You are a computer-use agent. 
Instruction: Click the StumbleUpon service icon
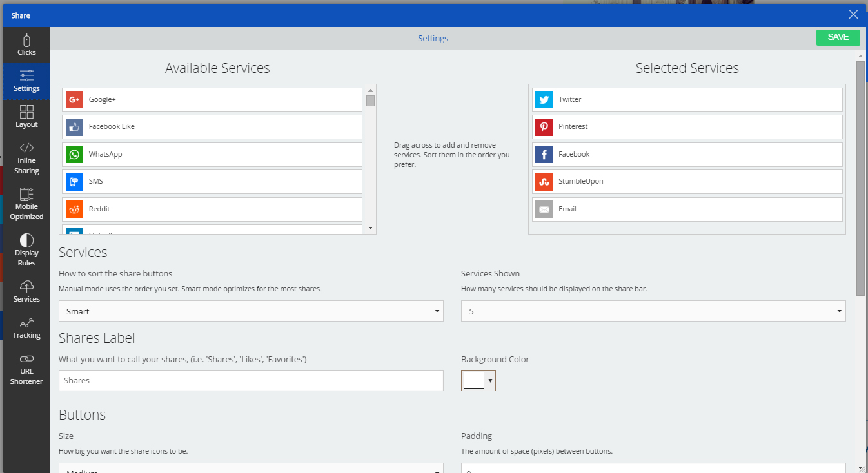pyautogui.click(x=544, y=182)
